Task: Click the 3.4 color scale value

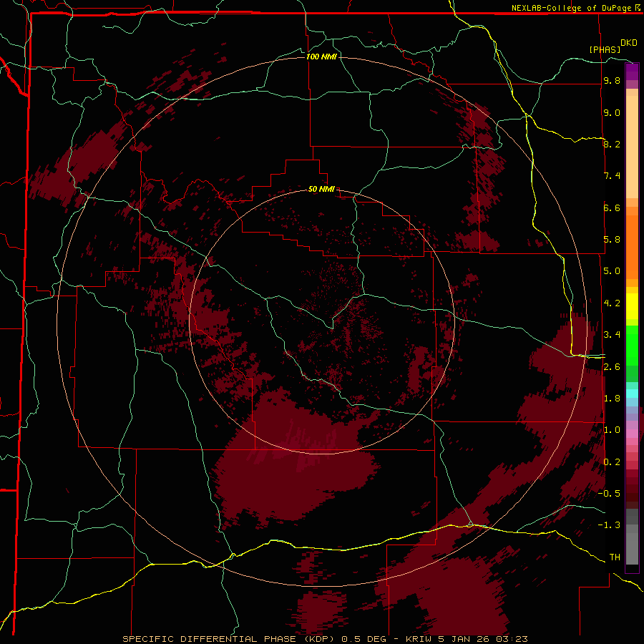Action: coord(612,335)
